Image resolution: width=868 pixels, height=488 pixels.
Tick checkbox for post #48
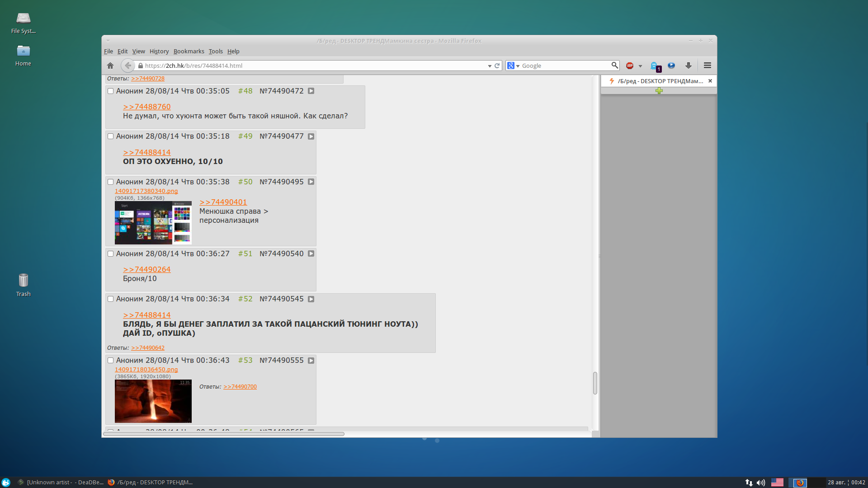coord(110,91)
